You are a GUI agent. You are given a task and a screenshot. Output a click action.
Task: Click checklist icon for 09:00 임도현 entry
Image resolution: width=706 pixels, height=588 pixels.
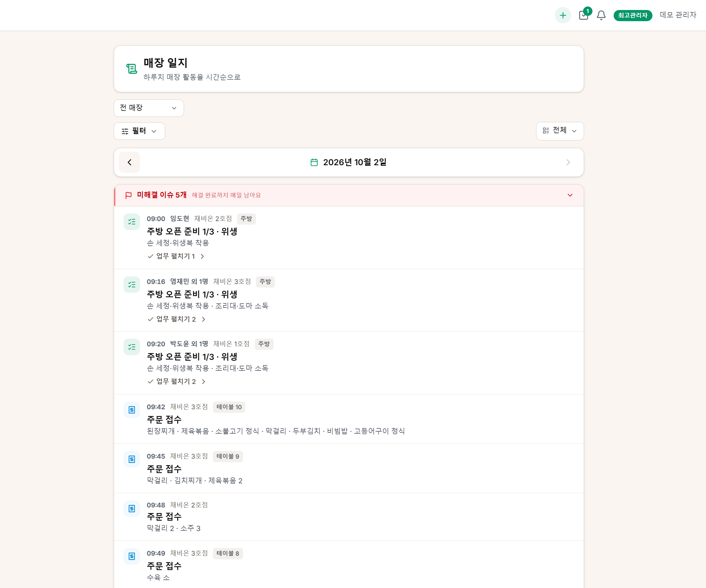point(132,222)
